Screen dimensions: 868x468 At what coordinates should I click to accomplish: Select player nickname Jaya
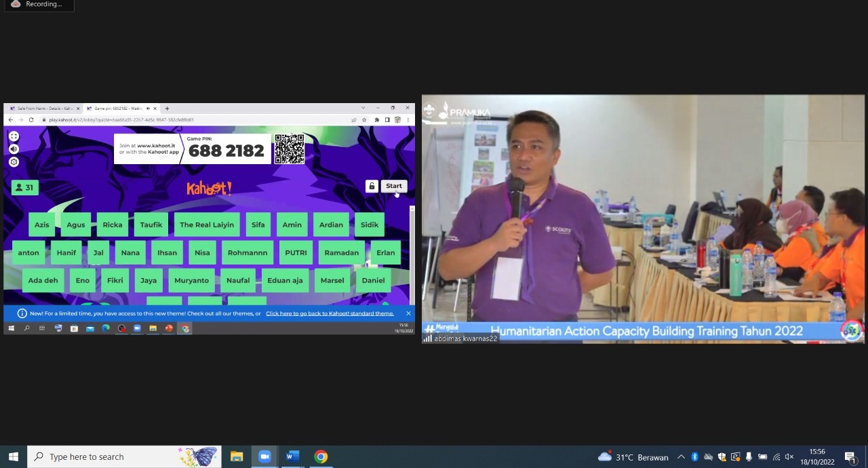(149, 280)
